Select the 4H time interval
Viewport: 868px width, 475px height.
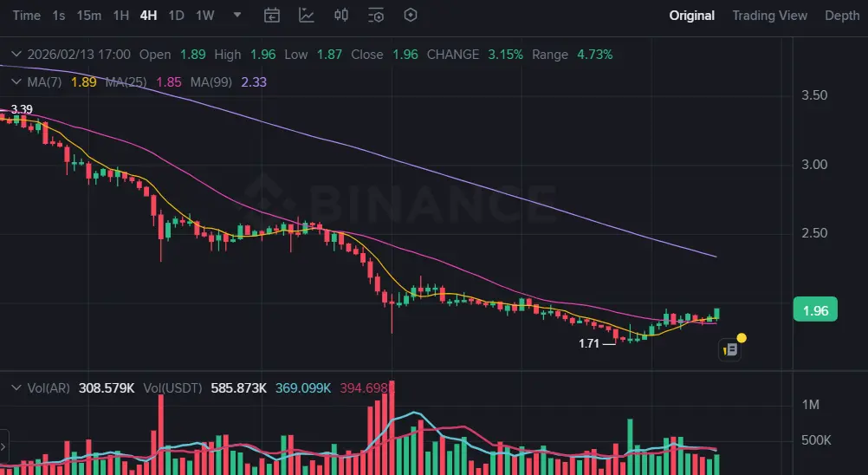tap(148, 16)
